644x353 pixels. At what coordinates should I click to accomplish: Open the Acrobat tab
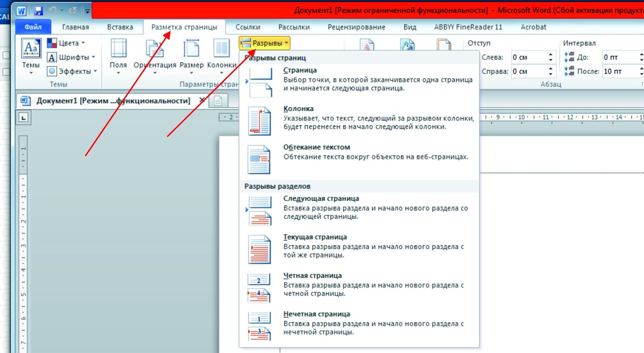(533, 27)
